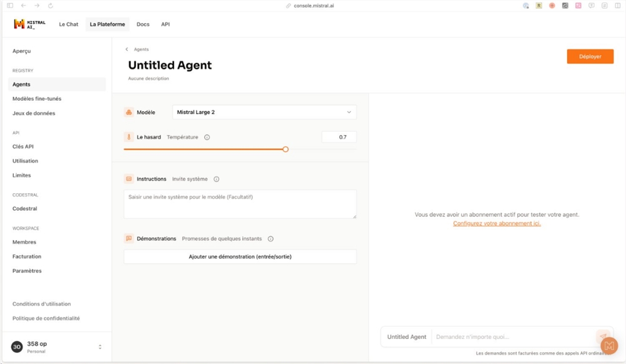Image resolution: width=626 pixels, height=364 pixels.
Task: Open the orange Mistral chat bubble bottom right
Action: click(x=608, y=345)
